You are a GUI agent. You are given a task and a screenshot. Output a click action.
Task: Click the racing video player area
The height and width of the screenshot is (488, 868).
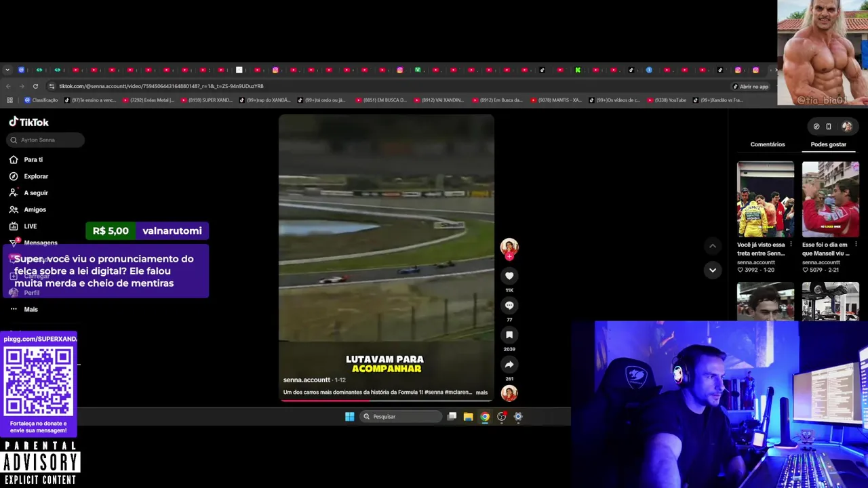coord(386,258)
